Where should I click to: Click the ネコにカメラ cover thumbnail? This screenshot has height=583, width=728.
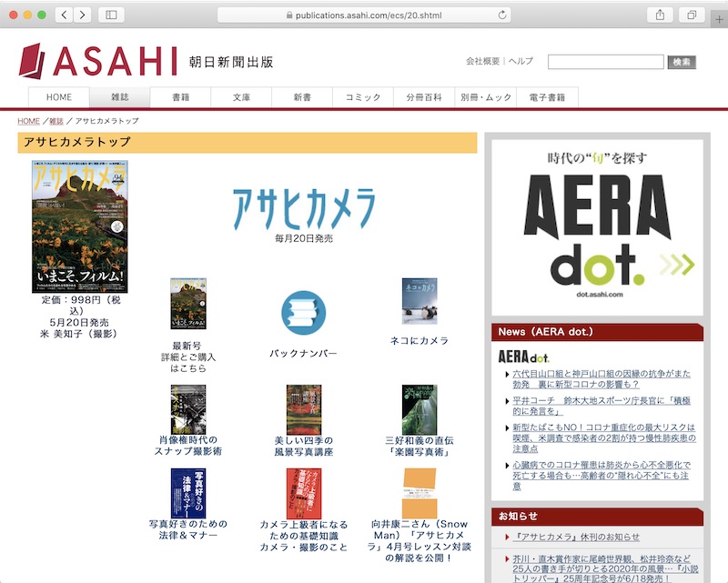point(420,301)
